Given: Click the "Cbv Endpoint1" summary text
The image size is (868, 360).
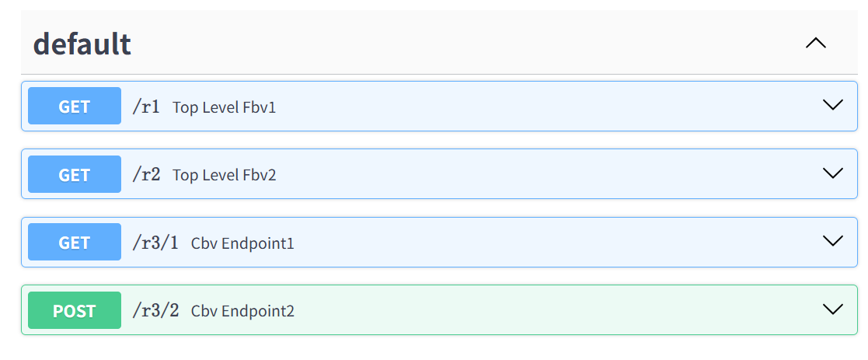Looking at the screenshot, I should 242,243.
